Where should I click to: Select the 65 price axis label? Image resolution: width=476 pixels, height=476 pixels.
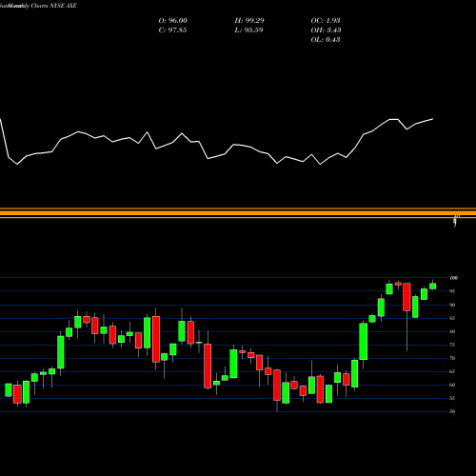tap(452, 371)
